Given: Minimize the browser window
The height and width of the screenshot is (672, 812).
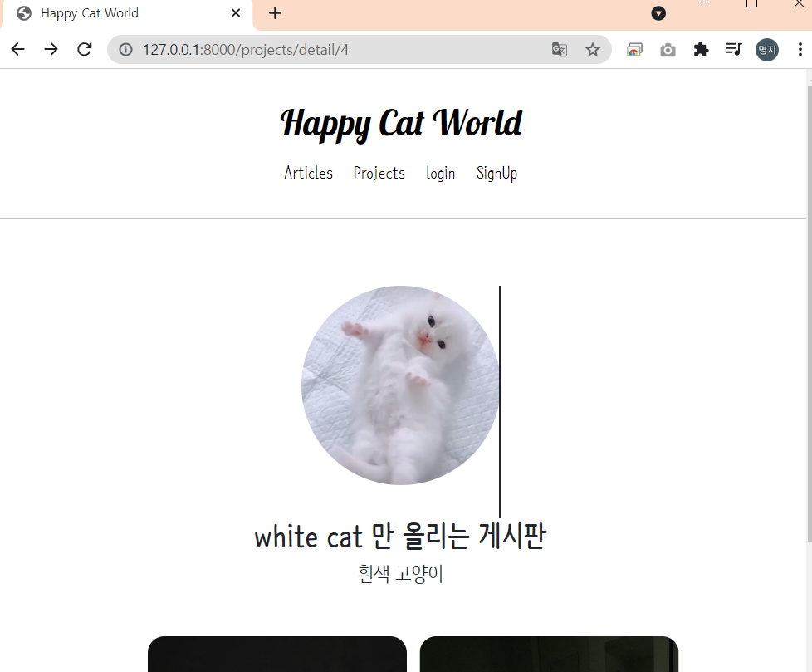Looking at the screenshot, I should [704, 3].
